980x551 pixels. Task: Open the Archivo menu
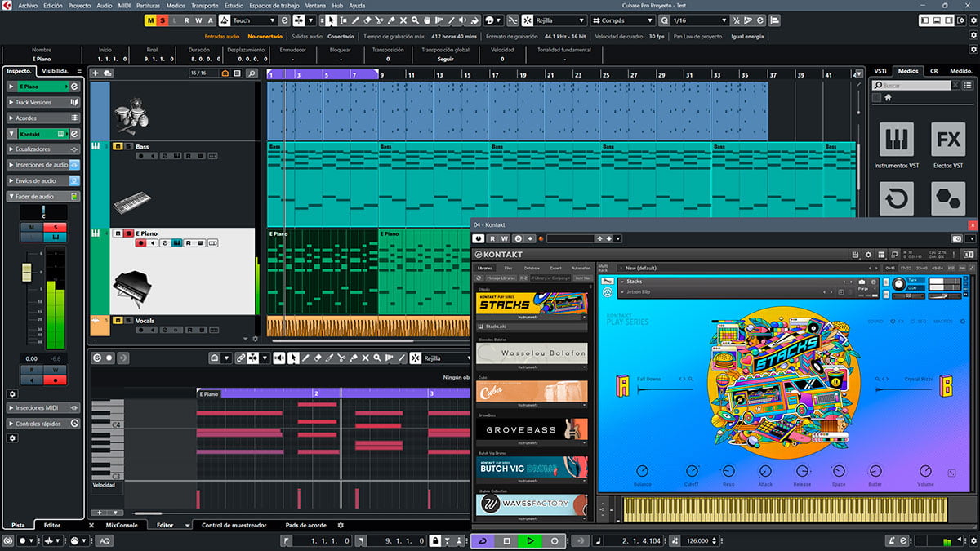click(x=27, y=5)
